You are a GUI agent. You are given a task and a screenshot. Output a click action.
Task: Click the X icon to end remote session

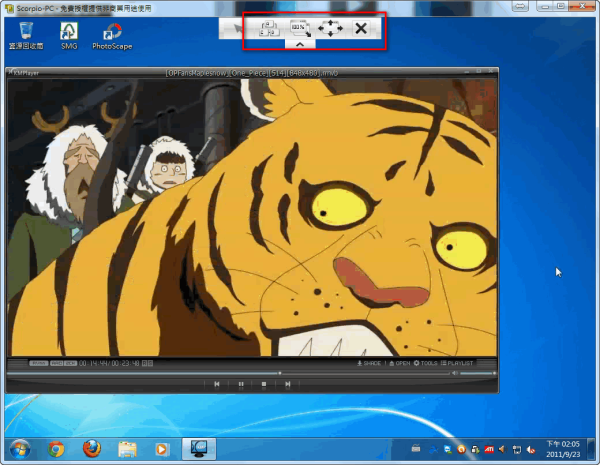[361, 29]
